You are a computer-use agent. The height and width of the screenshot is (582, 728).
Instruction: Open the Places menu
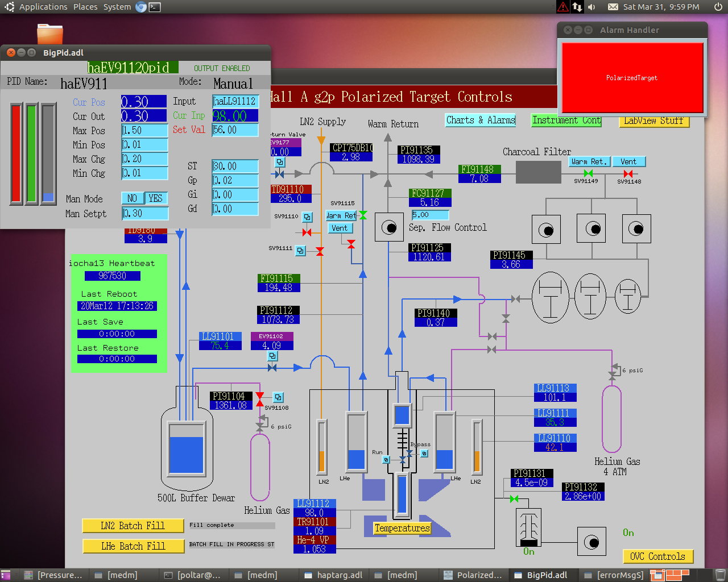tap(85, 7)
